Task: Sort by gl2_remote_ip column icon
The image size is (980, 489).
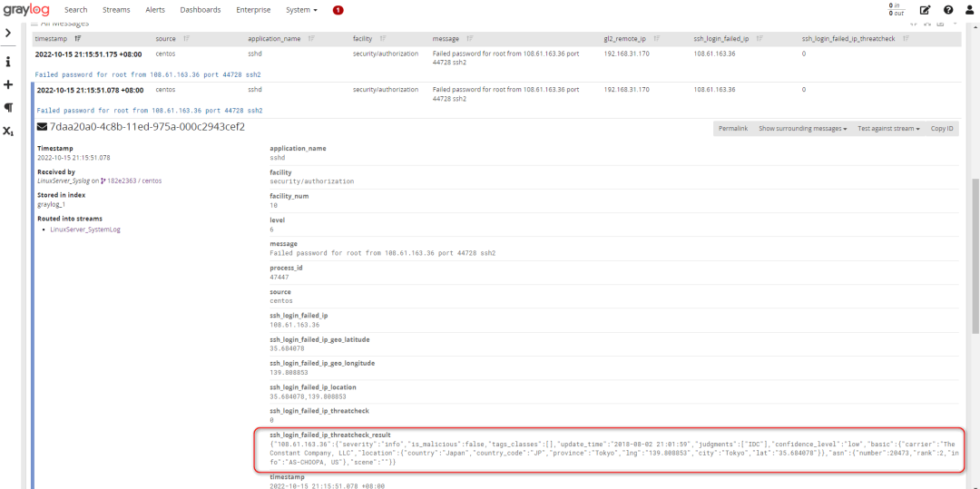Action: tap(657, 39)
